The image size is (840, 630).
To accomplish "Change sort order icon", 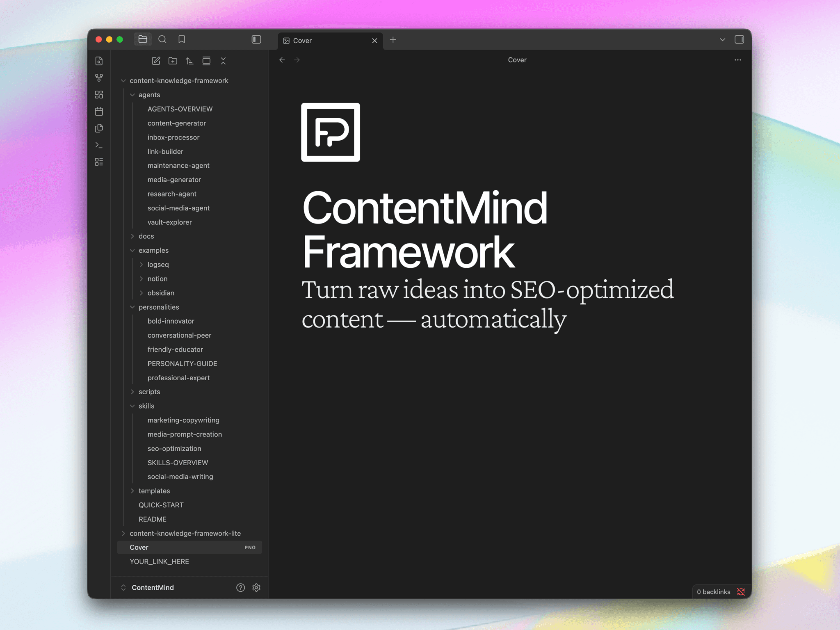I will tap(189, 61).
